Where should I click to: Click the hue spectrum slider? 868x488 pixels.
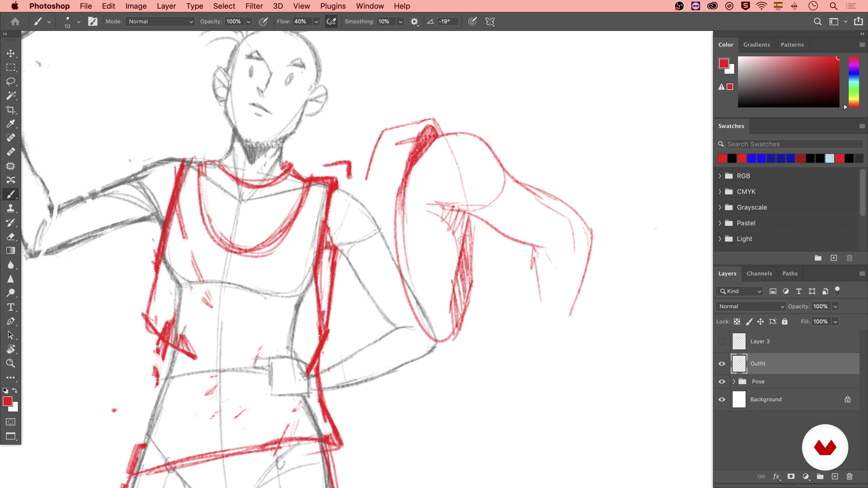click(854, 82)
